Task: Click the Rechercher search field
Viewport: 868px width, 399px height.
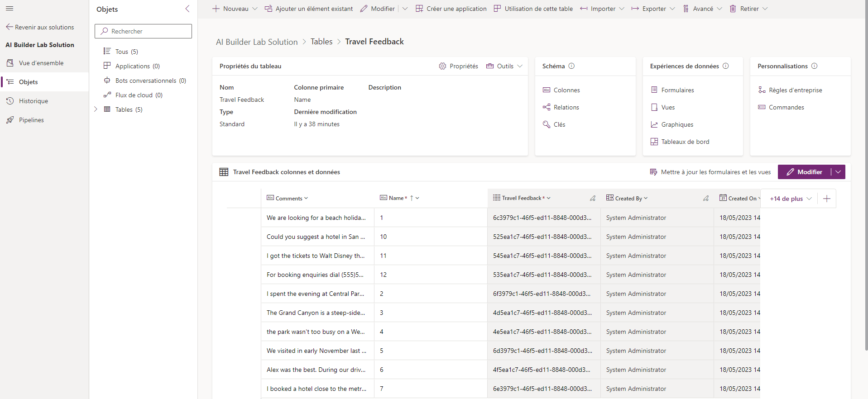Action: [143, 31]
